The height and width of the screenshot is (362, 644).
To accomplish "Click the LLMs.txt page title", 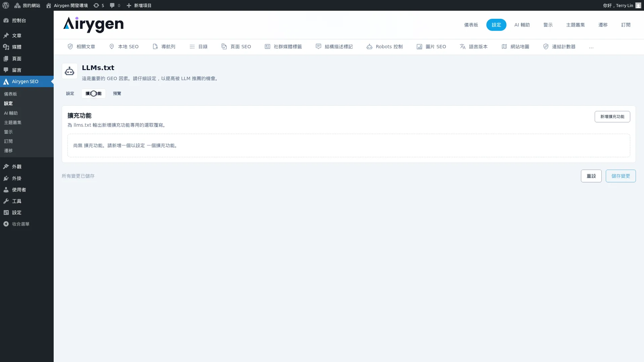I will pos(98,68).
